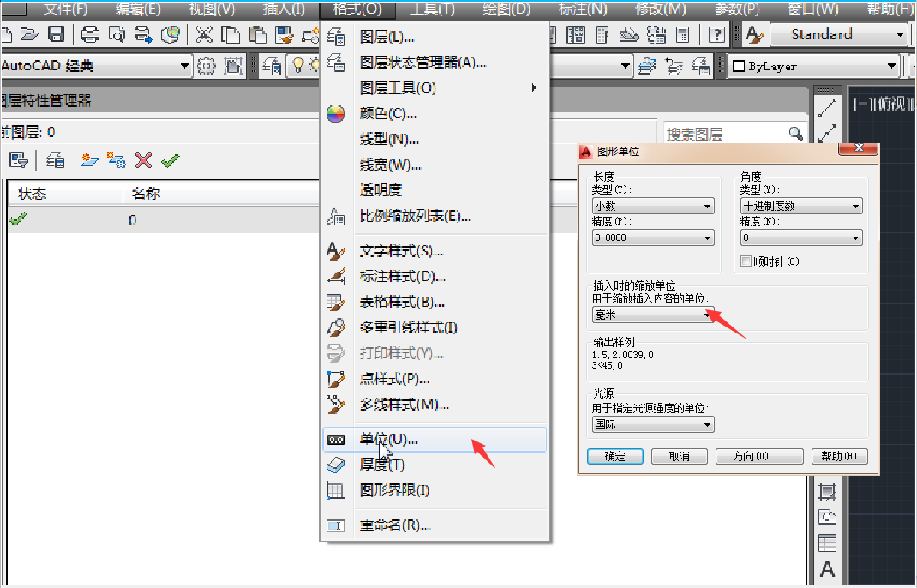
Task: Click 确定 in the 图形单位 dialog
Action: click(x=615, y=456)
